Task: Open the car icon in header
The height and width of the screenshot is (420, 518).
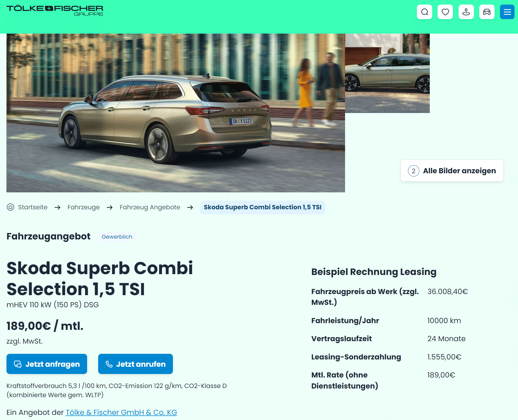Action: click(487, 12)
